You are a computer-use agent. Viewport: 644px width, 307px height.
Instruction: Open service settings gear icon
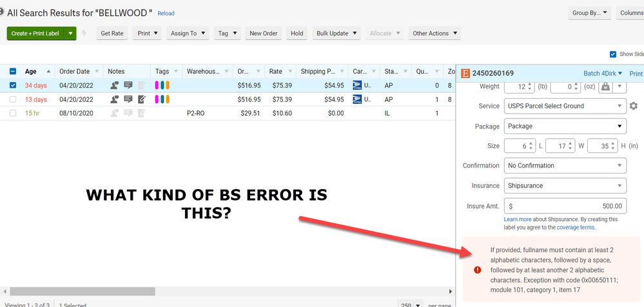633,106
